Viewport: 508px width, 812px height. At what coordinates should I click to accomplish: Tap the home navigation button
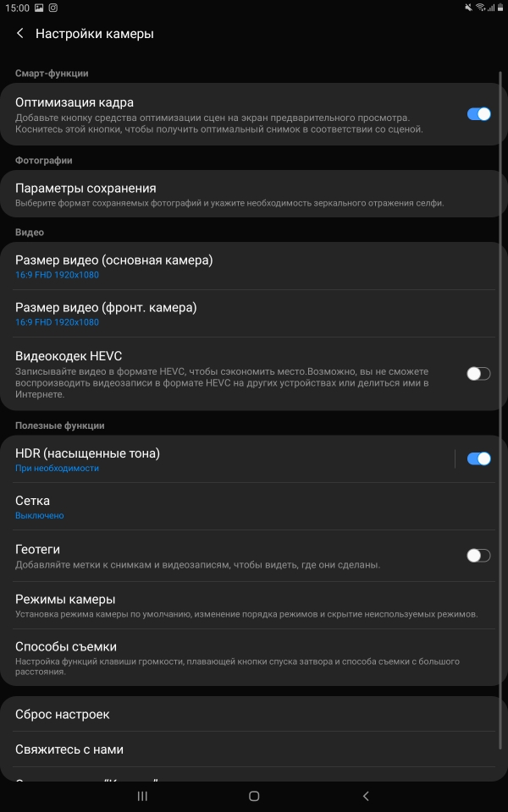point(254,796)
